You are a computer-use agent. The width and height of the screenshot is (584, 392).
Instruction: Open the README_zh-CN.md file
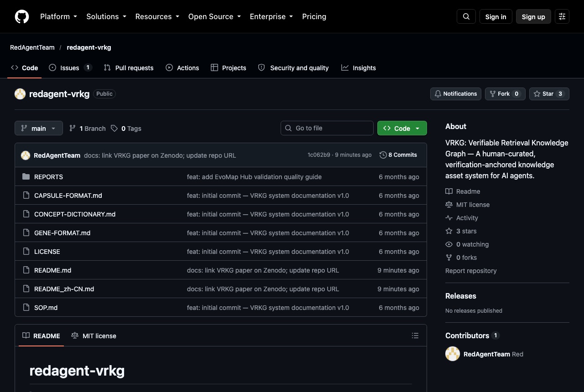click(x=64, y=289)
